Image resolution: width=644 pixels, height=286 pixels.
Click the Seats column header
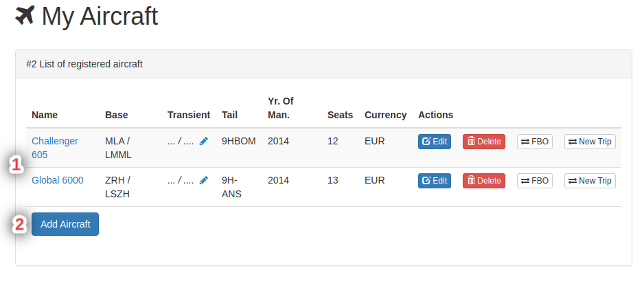coord(340,115)
